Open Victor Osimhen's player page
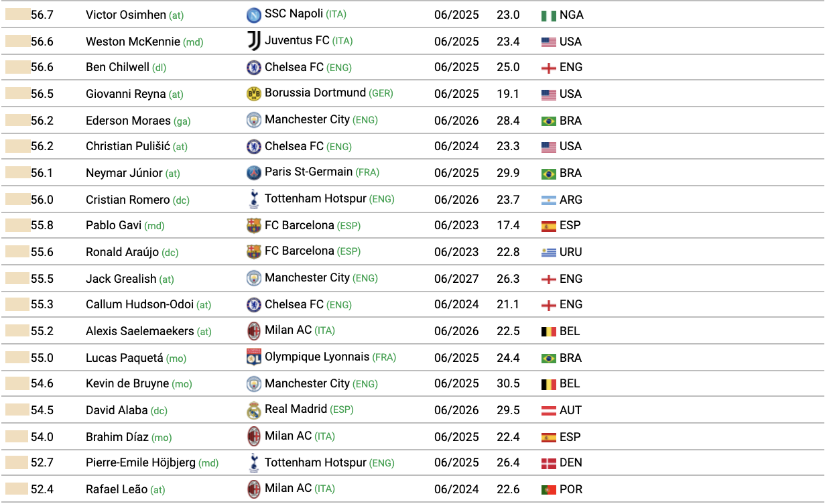The image size is (827, 504). (x=126, y=15)
